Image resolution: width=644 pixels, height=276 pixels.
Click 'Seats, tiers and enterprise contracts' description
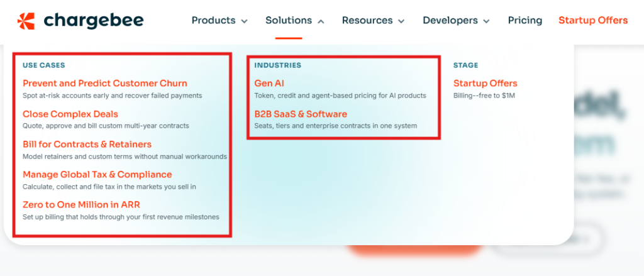coord(336,126)
